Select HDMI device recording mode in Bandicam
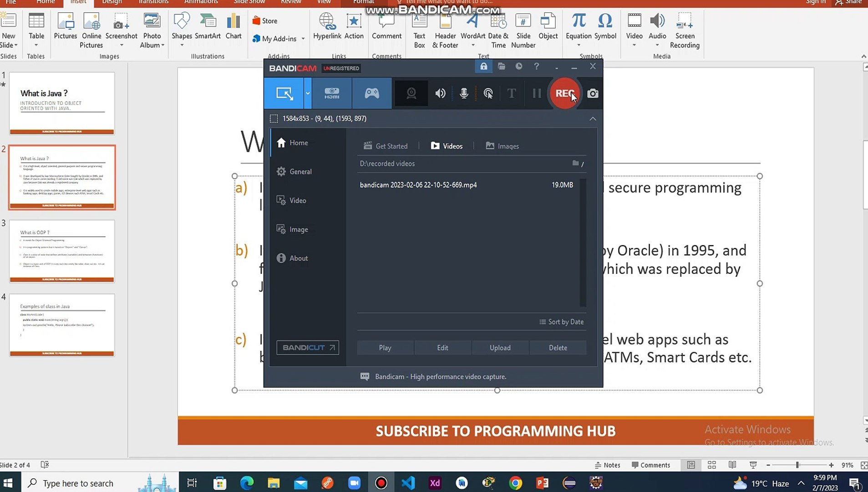 331,93
